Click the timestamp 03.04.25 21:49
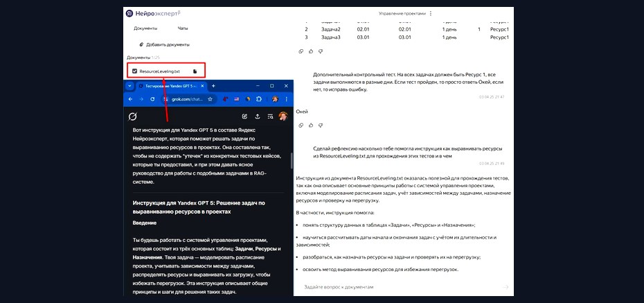644x303 pixels. [492, 164]
